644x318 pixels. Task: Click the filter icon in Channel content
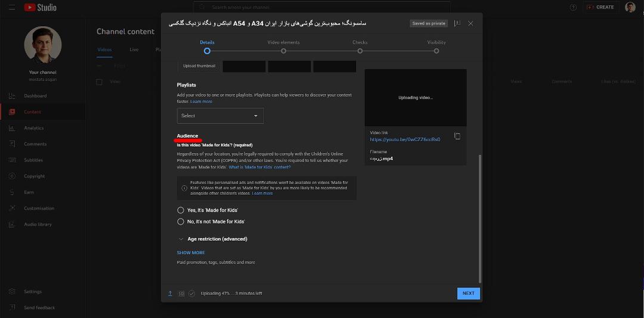[x=100, y=66]
